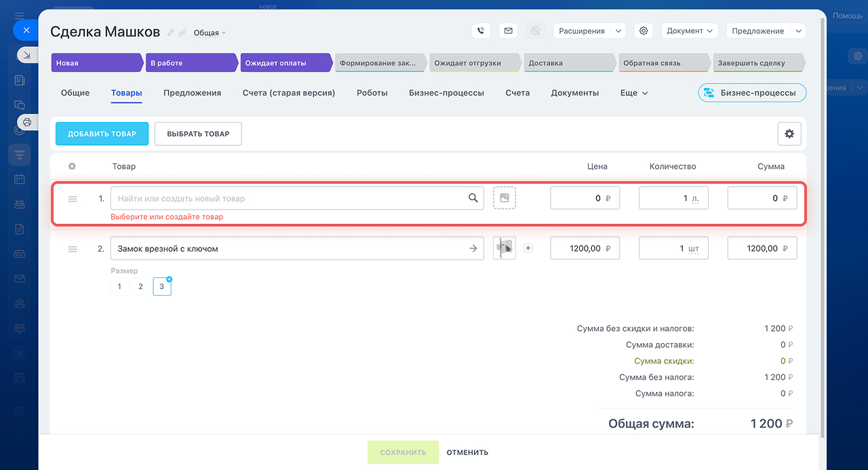
Task: Click the phone call icon in header
Action: click(x=481, y=31)
